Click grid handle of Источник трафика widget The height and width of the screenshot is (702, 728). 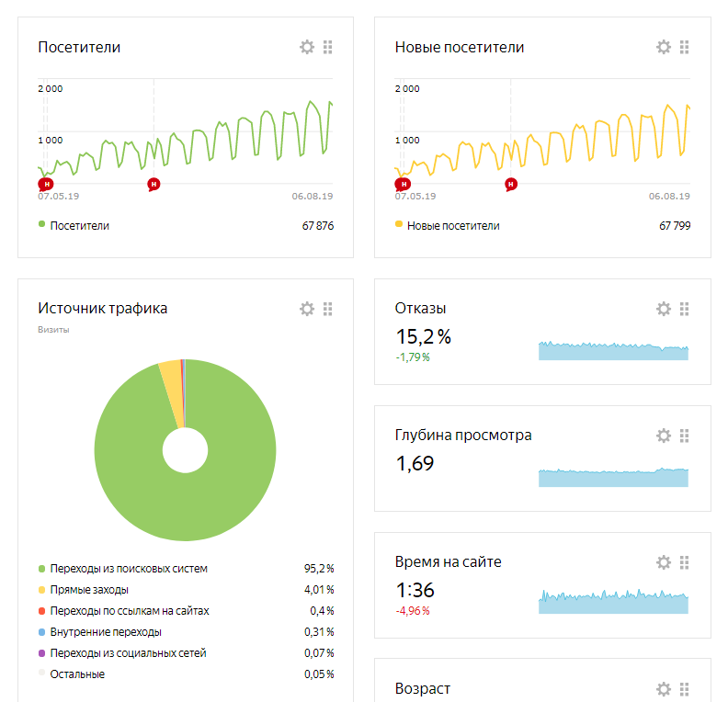tap(328, 309)
